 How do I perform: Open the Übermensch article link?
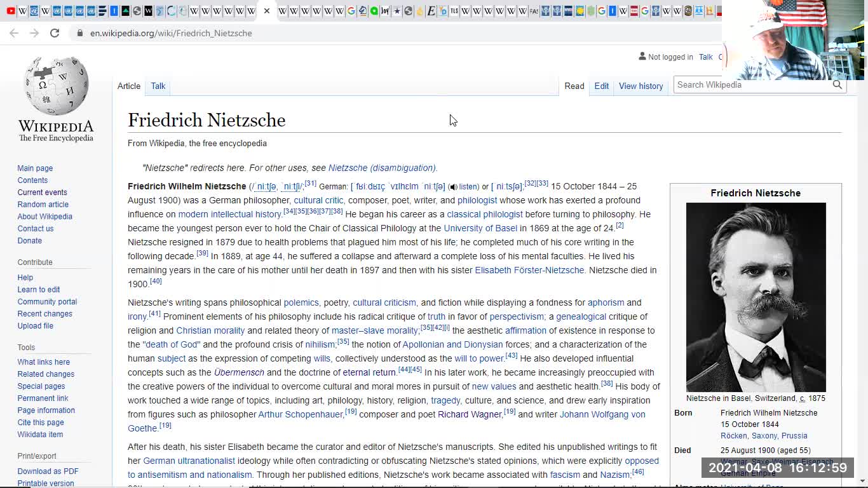pyautogui.click(x=239, y=372)
